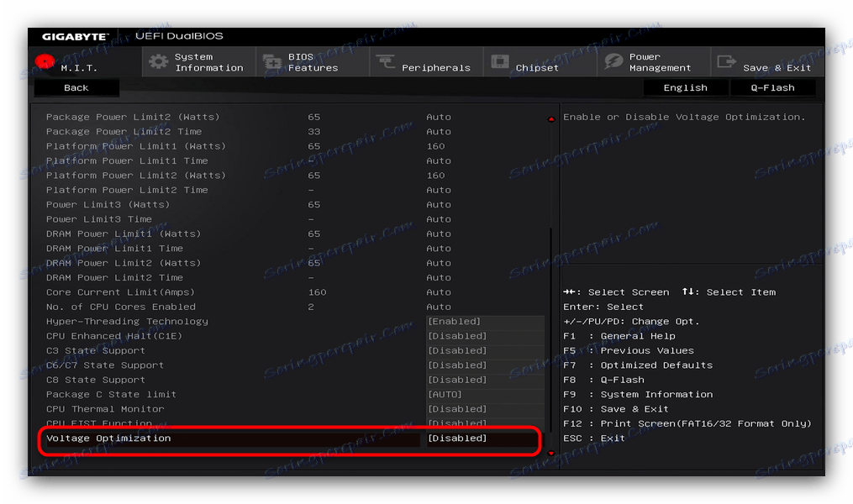Open the Chipset tab
853x504 pixels.
[540, 61]
